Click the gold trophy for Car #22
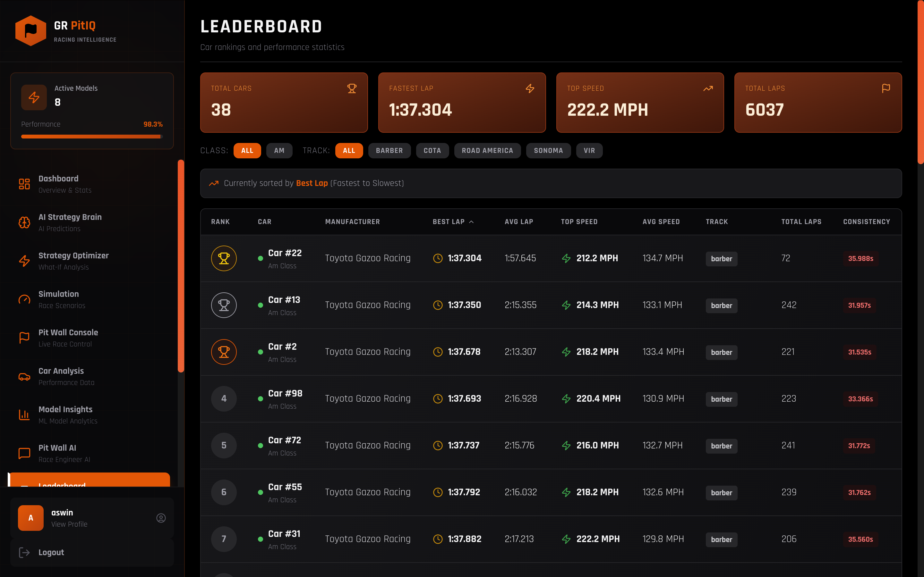Screen dimensions: 924x577 coord(224,258)
